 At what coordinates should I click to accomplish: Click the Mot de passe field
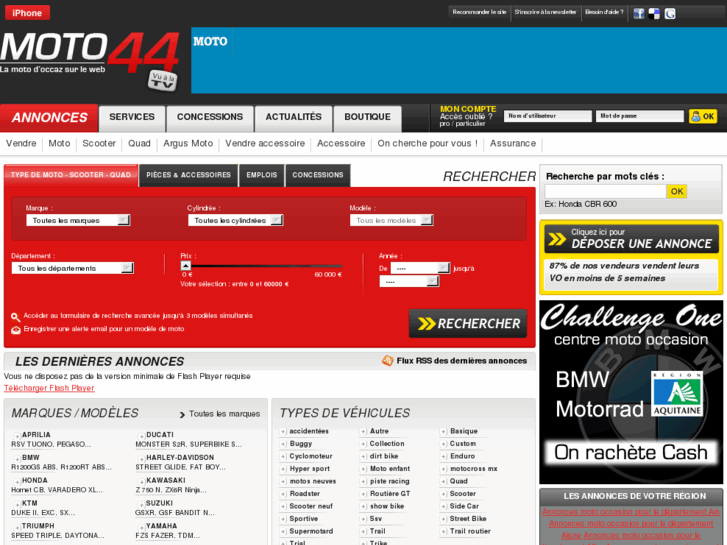[640, 116]
